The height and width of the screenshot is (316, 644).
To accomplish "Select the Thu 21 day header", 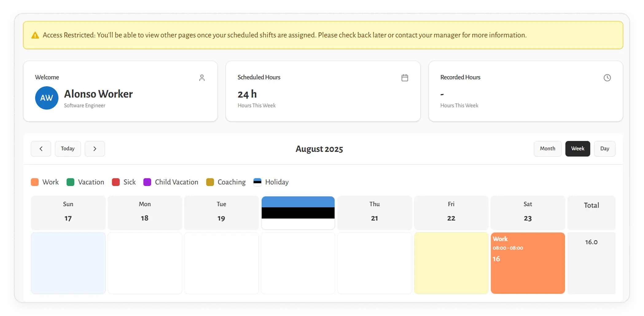I will [374, 213].
